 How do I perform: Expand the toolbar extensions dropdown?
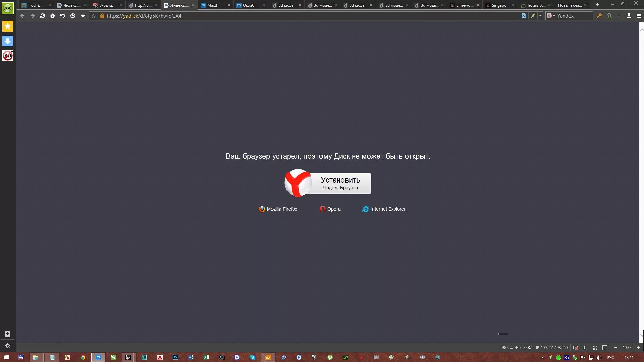click(618, 16)
